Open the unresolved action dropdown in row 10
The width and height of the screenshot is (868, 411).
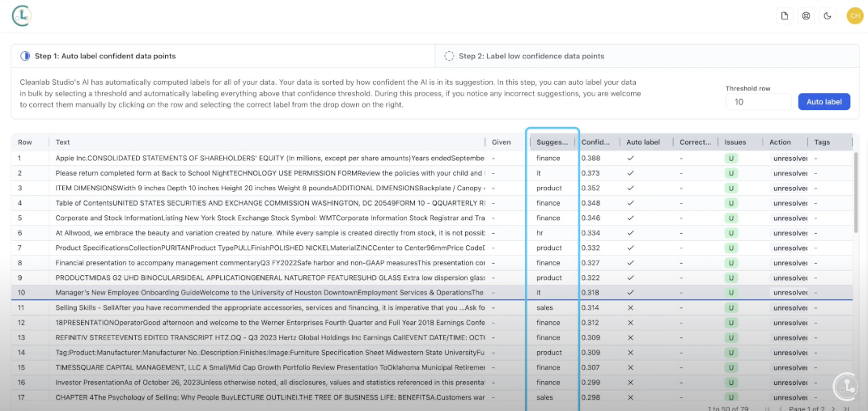click(788, 292)
